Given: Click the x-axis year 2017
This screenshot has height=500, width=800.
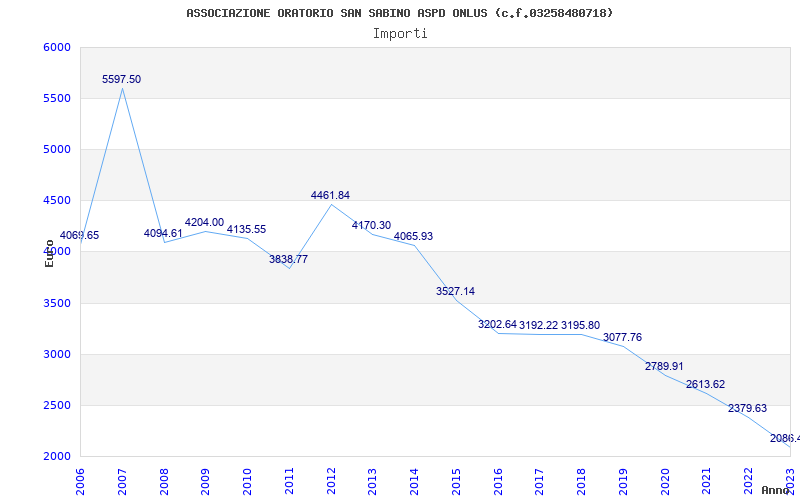Looking at the screenshot, I should tap(540, 482).
